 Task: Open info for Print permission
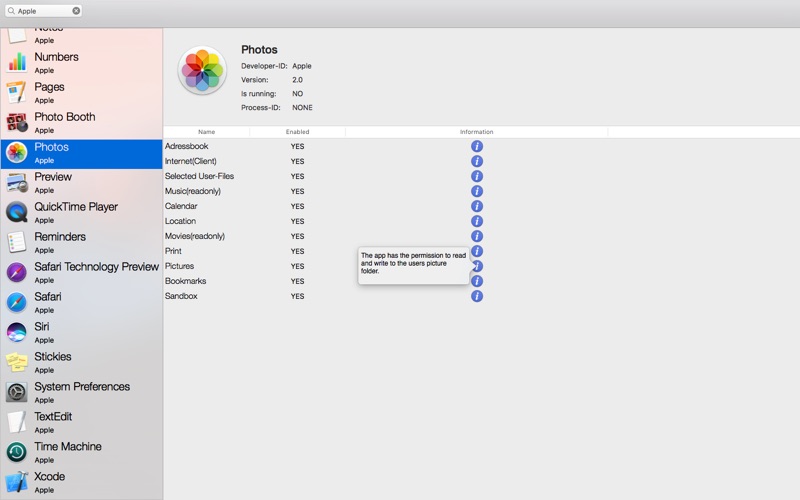(x=477, y=251)
